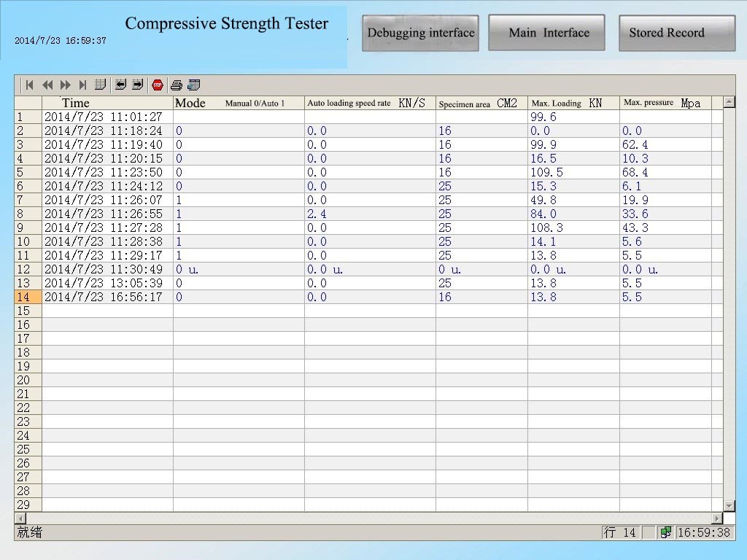The height and width of the screenshot is (560, 747).
Task: Click the network connection status icon
Action: click(665, 532)
